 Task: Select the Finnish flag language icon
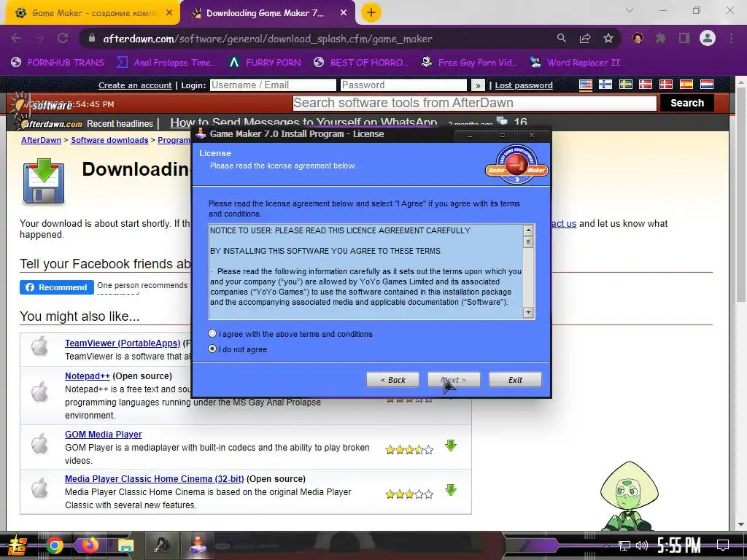(605, 85)
